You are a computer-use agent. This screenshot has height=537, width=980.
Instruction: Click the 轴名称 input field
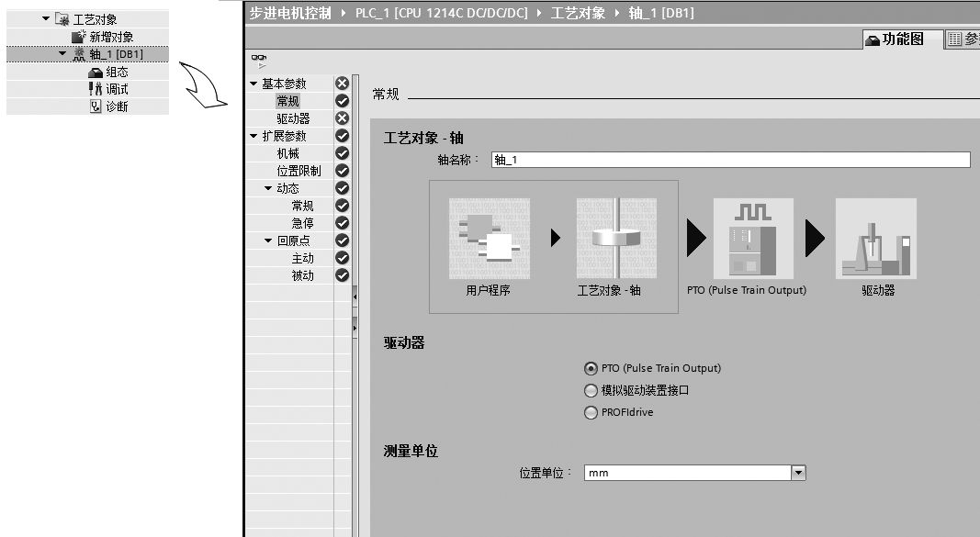(x=730, y=160)
